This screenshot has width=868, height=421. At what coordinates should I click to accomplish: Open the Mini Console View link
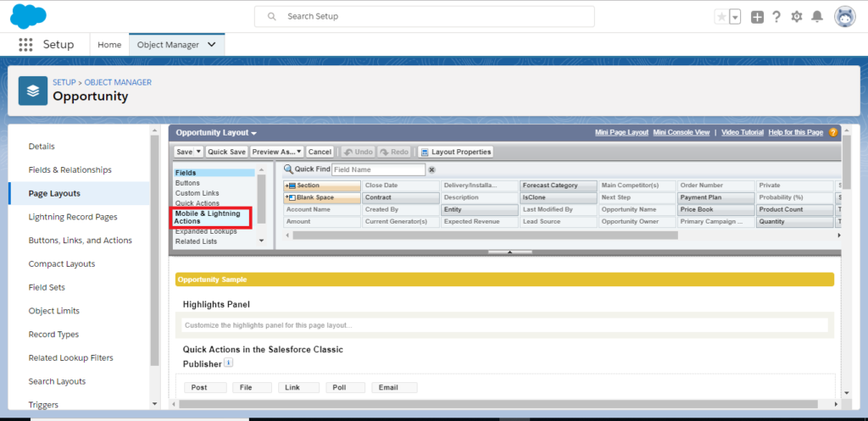click(x=681, y=133)
